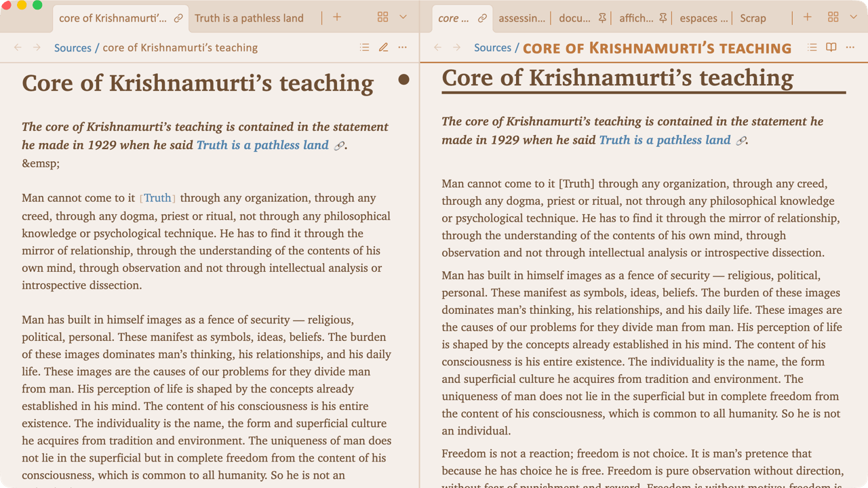
Task: Open Sources folder breadcrumb in left pane
Action: 73,47
